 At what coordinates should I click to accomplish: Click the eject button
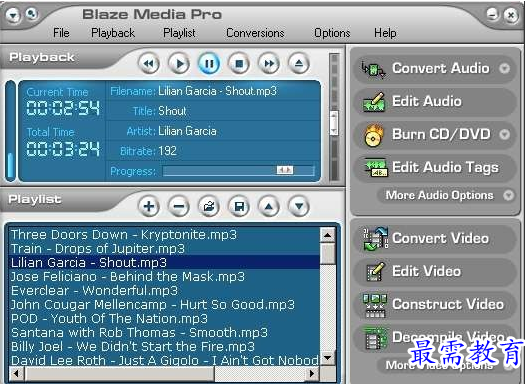coord(299,64)
